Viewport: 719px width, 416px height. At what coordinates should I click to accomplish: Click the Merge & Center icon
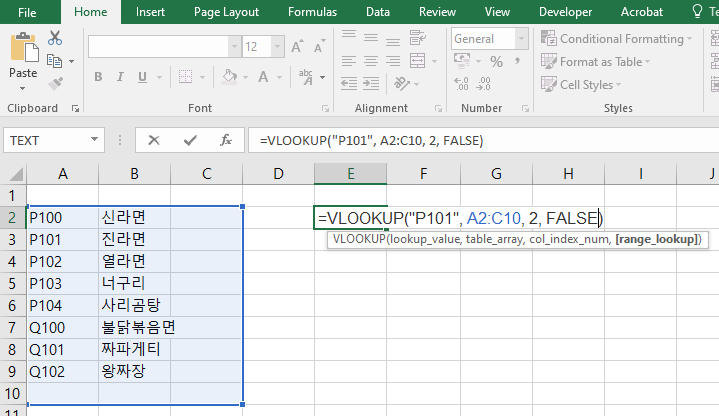coord(418,61)
